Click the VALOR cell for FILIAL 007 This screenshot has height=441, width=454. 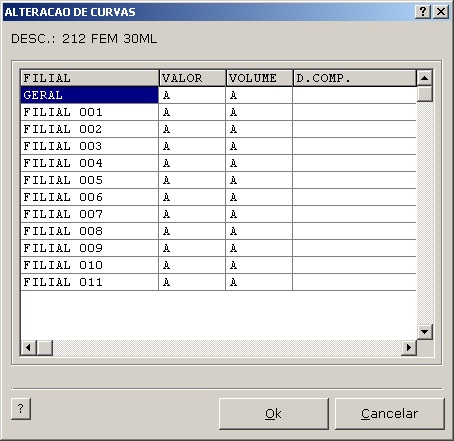coord(192,214)
